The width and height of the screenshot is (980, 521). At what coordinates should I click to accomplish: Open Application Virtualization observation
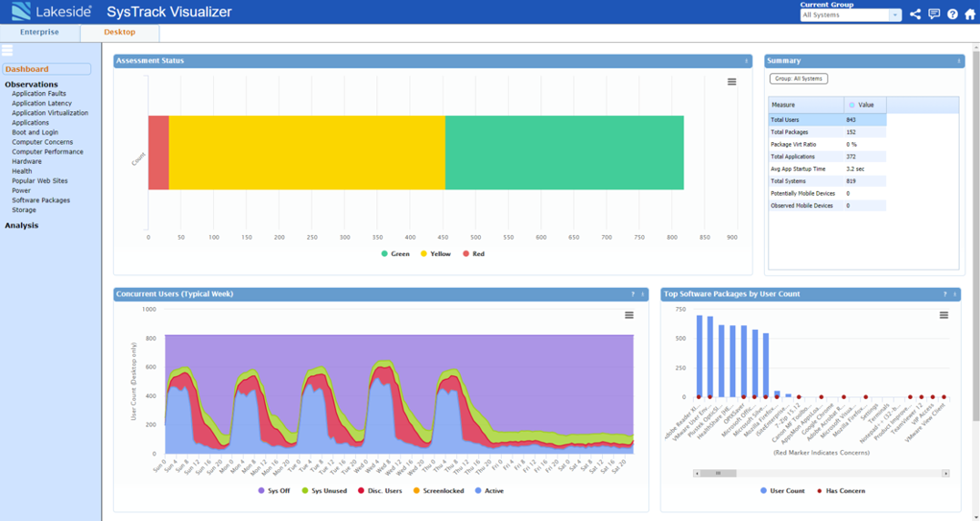pyautogui.click(x=50, y=113)
